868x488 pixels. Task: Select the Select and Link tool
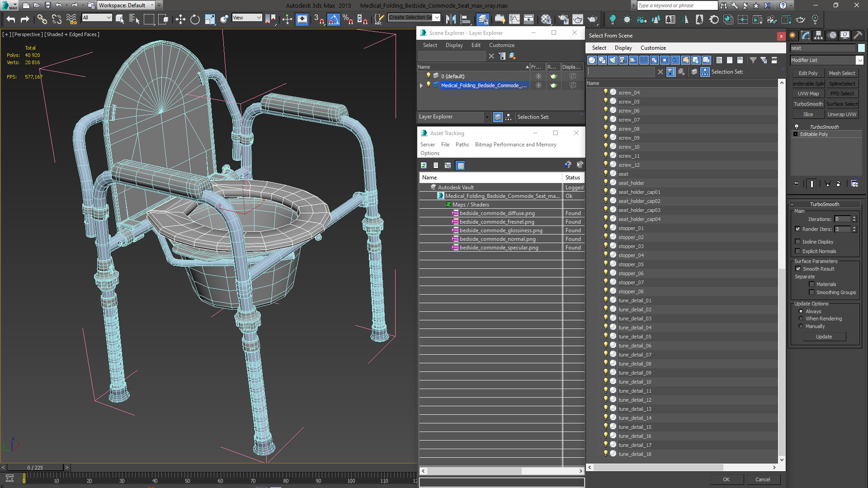pyautogui.click(x=42, y=19)
